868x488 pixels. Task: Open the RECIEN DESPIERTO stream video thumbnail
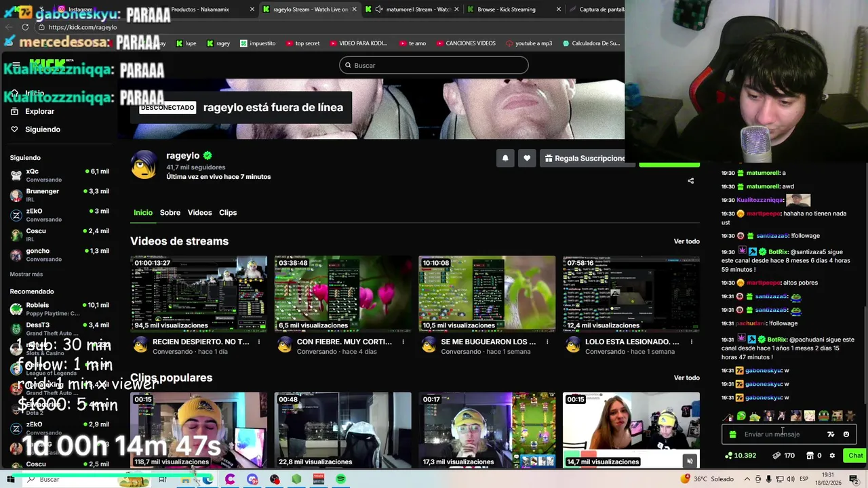click(x=199, y=293)
